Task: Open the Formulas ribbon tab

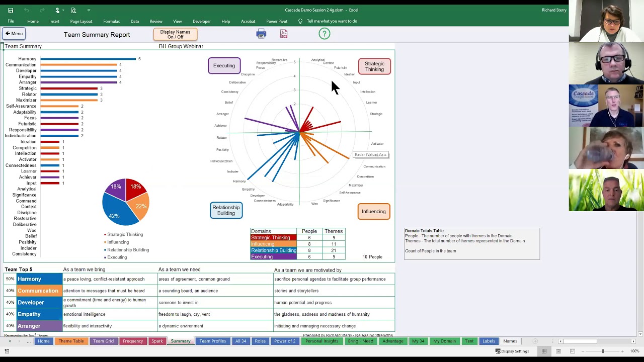Action: 111,21
